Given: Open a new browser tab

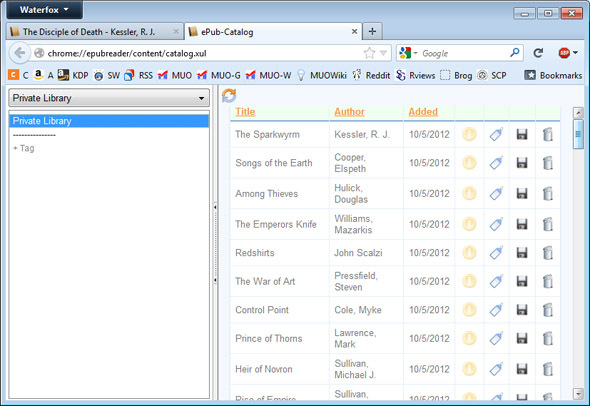Looking at the screenshot, I should [x=372, y=31].
